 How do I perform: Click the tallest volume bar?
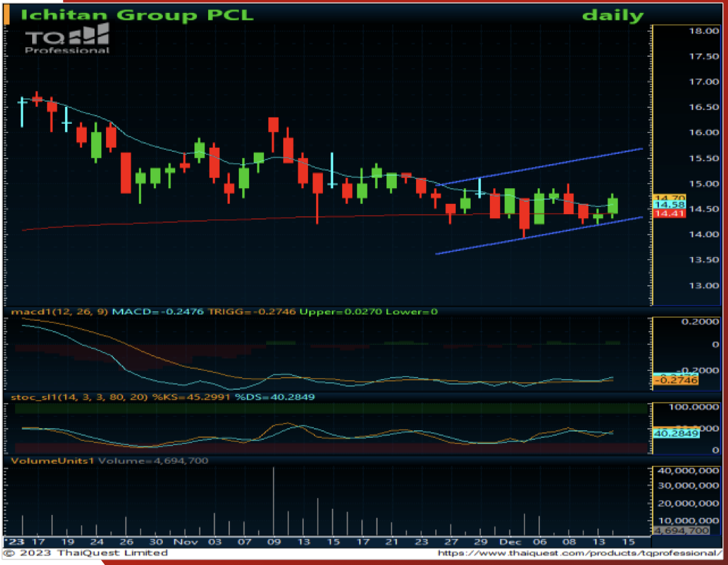point(274,501)
